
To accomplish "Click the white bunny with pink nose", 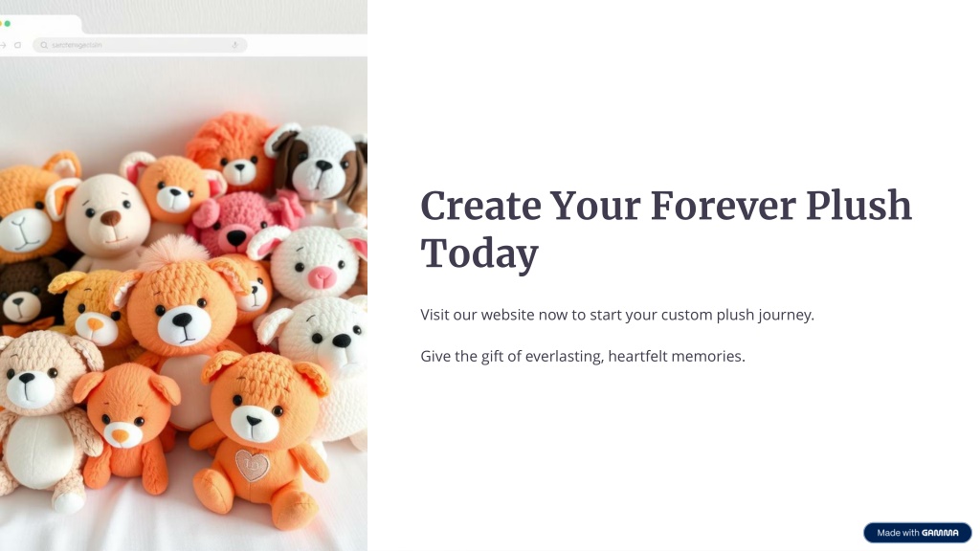I will (x=314, y=266).
